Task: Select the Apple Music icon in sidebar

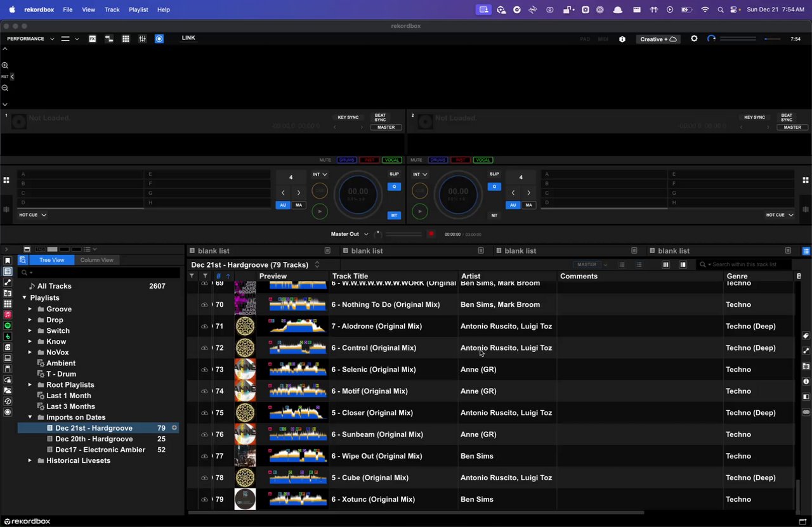Action: click(8, 315)
